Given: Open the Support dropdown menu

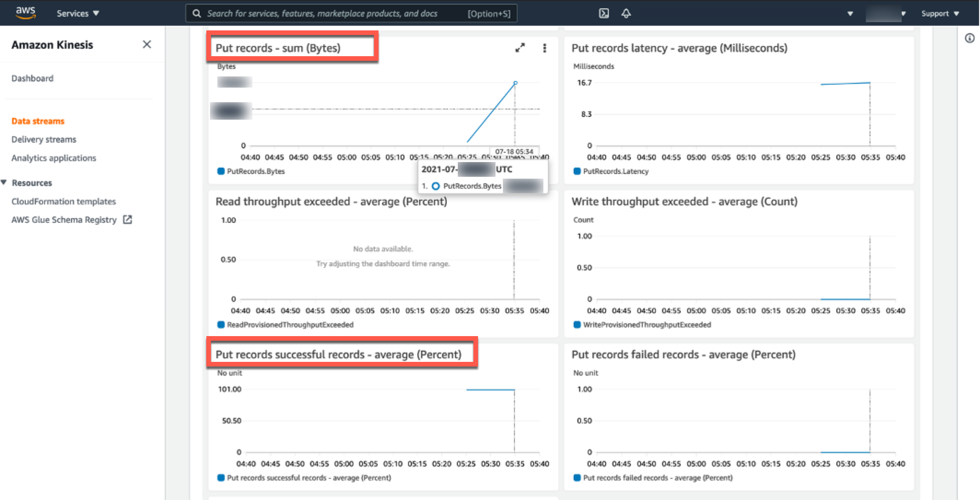Looking at the screenshot, I should click(x=940, y=13).
